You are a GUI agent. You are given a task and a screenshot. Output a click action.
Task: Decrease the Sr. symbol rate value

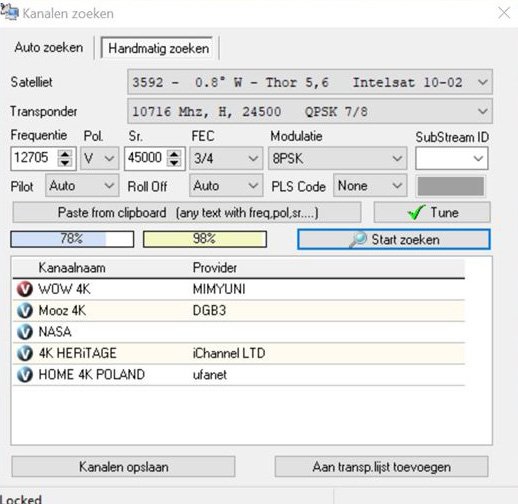tap(174, 162)
